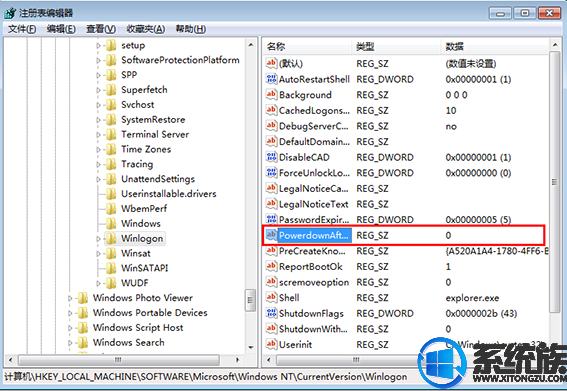Viewport: 567px width, 391px height.
Task: Click the Userinit string value icon
Action: point(271,344)
